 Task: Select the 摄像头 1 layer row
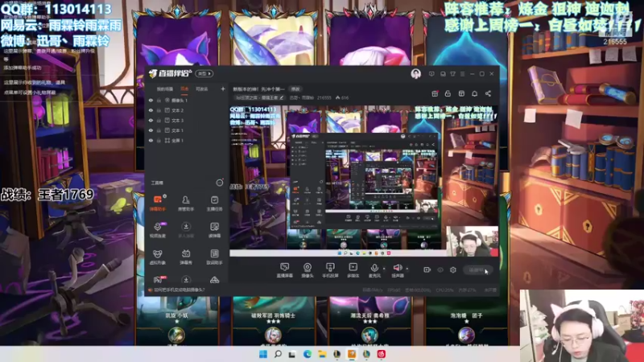click(x=187, y=100)
